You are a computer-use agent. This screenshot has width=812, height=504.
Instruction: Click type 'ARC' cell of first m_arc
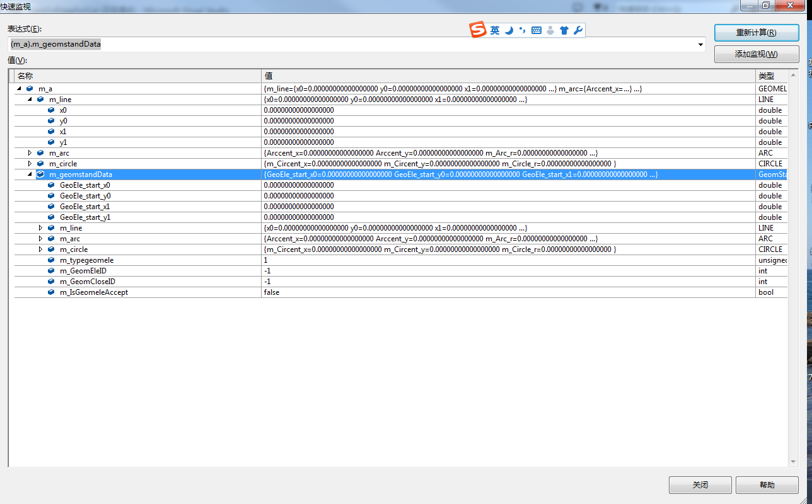click(772, 153)
